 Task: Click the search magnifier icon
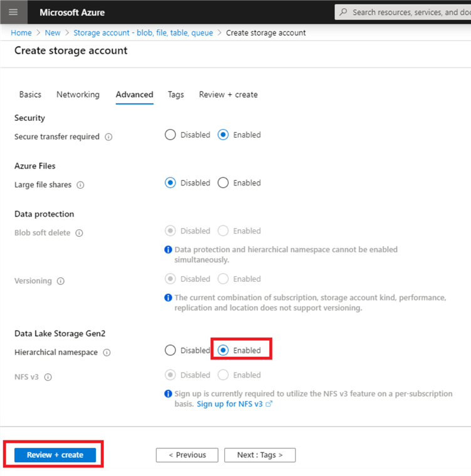click(343, 12)
